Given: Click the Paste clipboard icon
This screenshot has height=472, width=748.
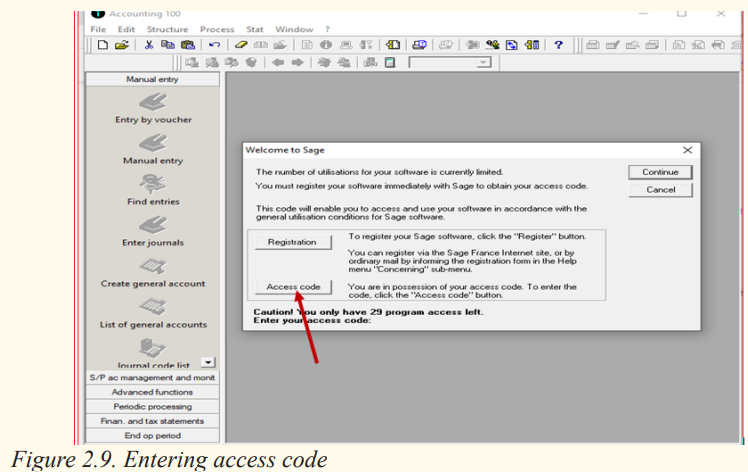Looking at the screenshot, I should (x=188, y=45).
